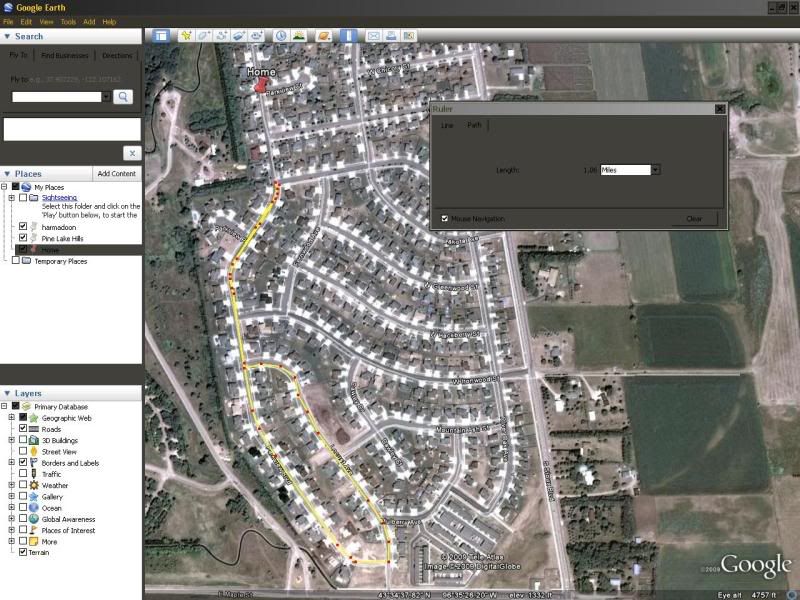Viewport: 800px width, 600px height.
Task: Expand the Sightseeing folder tree node
Action: pyautogui.click(x=11, y=198)
